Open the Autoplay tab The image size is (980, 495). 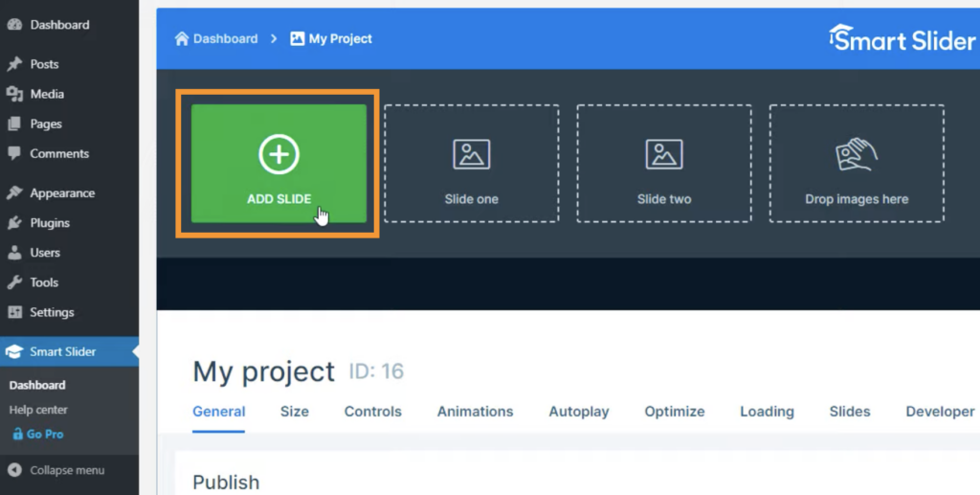[x=579, y=412]
